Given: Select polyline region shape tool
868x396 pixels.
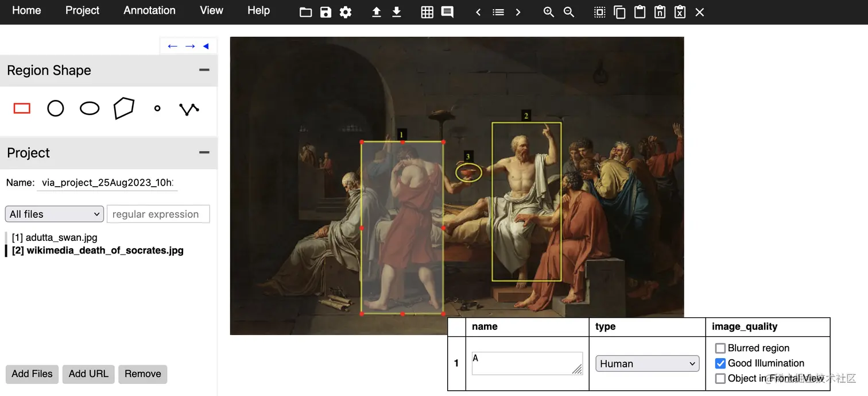Looking at the screenshot, I should [189, 109].
